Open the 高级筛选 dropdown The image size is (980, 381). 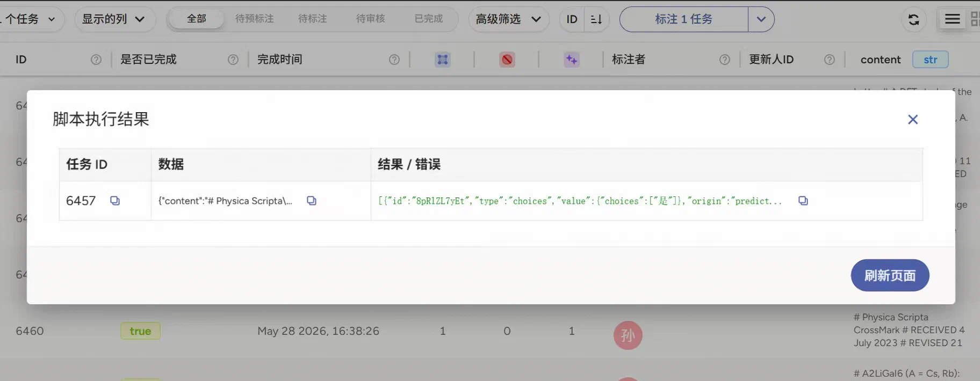pyautogui.click(x=508, y=19)
